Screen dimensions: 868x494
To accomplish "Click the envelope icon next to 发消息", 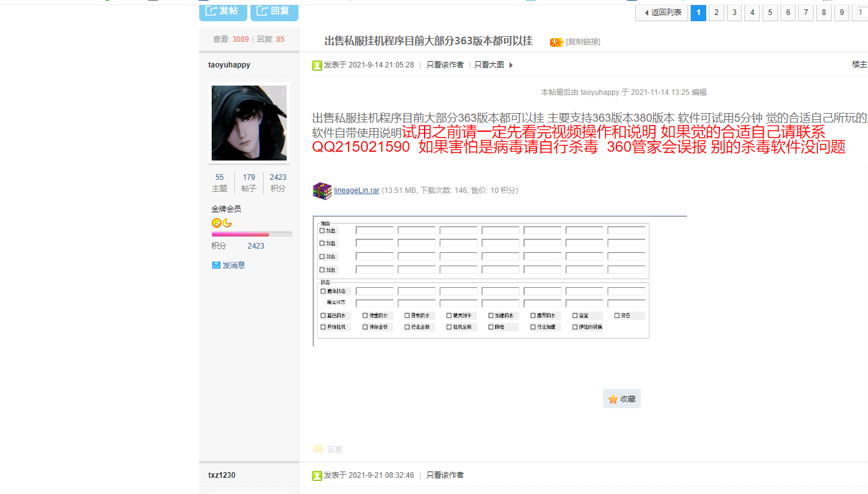I will tap(216, 265).
